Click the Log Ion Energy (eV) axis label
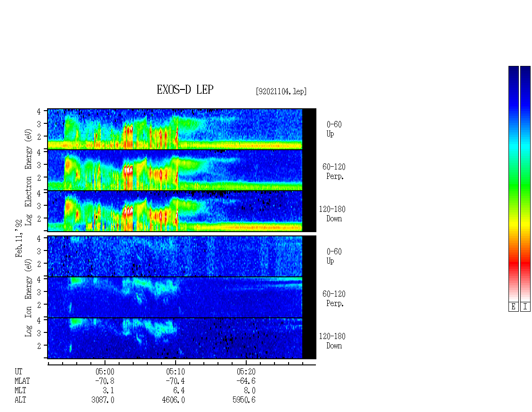This screenshot has height=412, width=532. click(x=29, y=298)
